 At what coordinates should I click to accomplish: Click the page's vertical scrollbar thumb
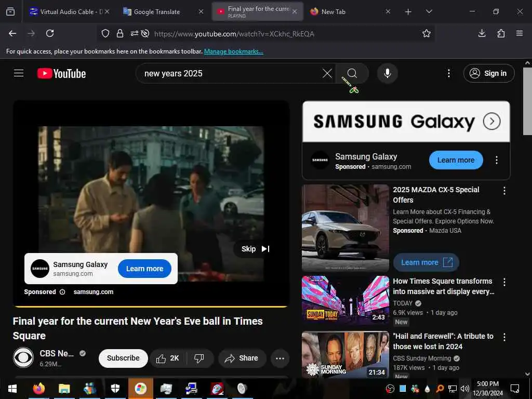(527, 101)
